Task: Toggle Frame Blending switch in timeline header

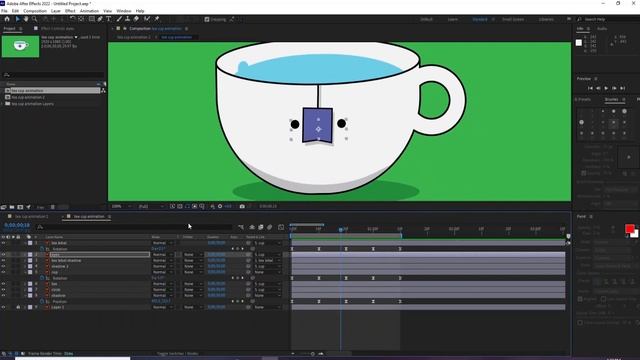Action: [260, 227]
